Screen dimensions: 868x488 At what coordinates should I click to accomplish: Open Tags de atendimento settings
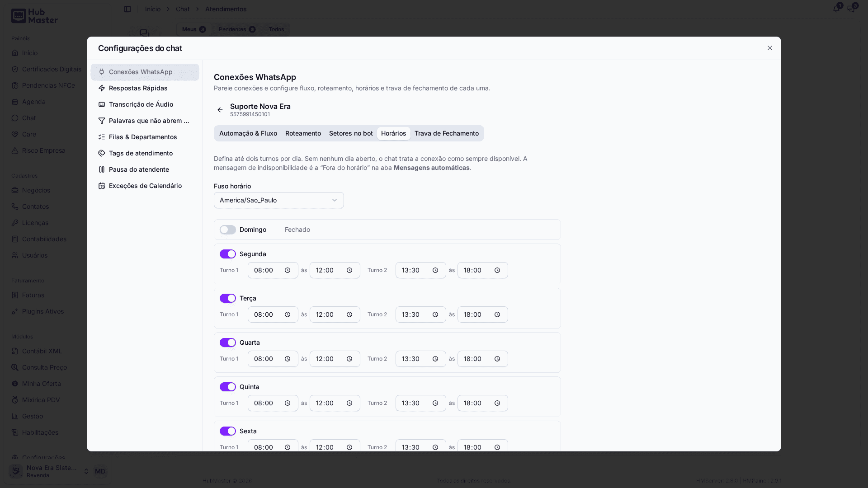pyautogui.click(x=145, y=153)
